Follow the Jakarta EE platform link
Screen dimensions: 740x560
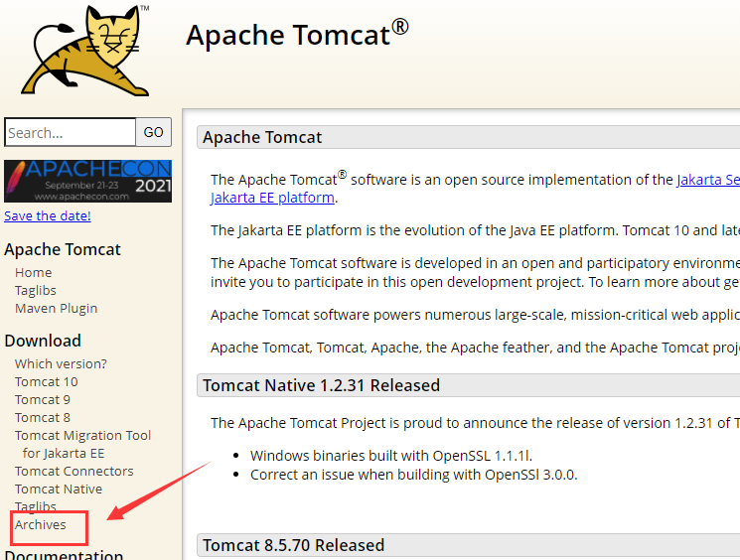click(273, 198)
